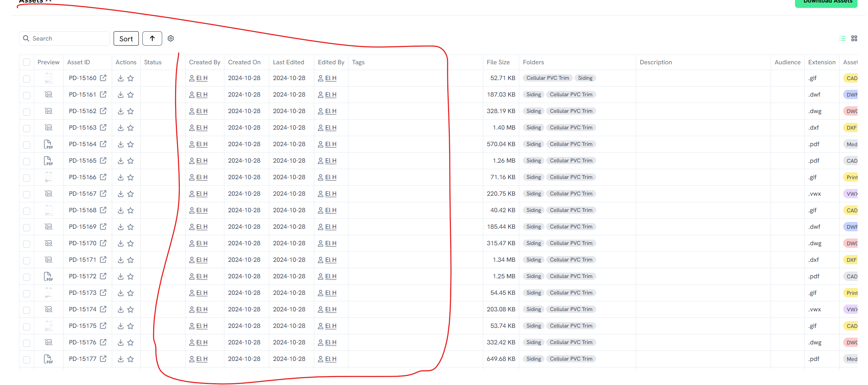Favorite asset PD-15163 with star icon

[131, 128]
